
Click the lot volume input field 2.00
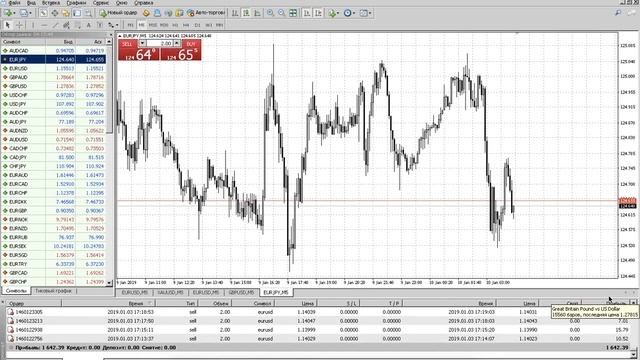click(x=160, y=43)
